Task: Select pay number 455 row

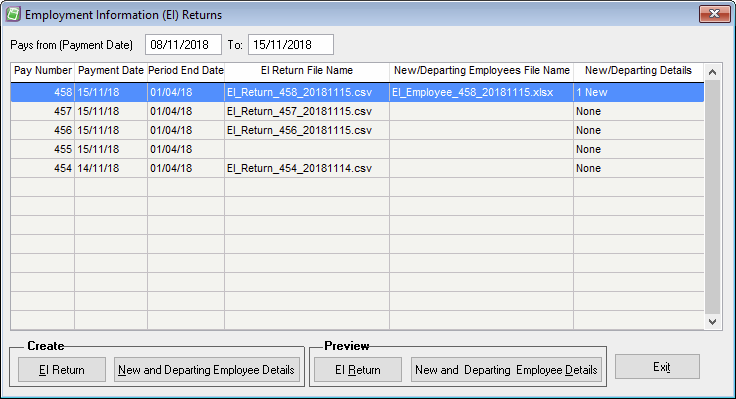Action: pos(357,149)
